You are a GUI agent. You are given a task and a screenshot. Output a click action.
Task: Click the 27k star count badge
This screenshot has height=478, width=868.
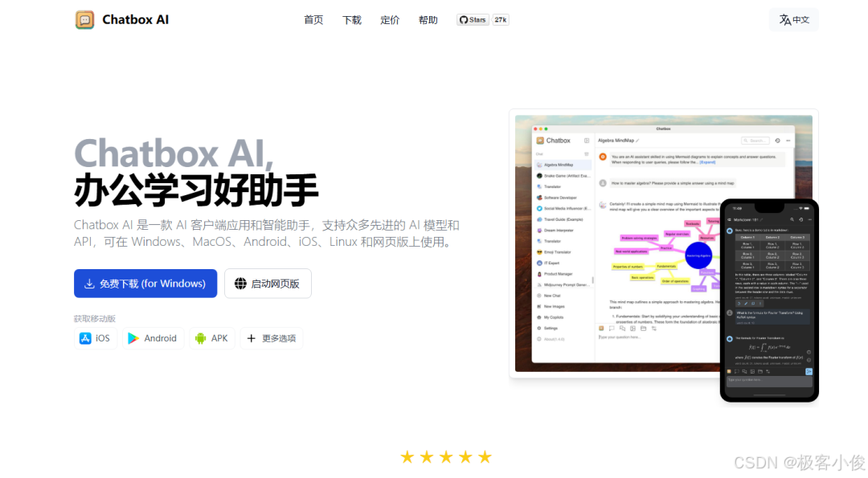pyautogui.click(x=501, y=20)
